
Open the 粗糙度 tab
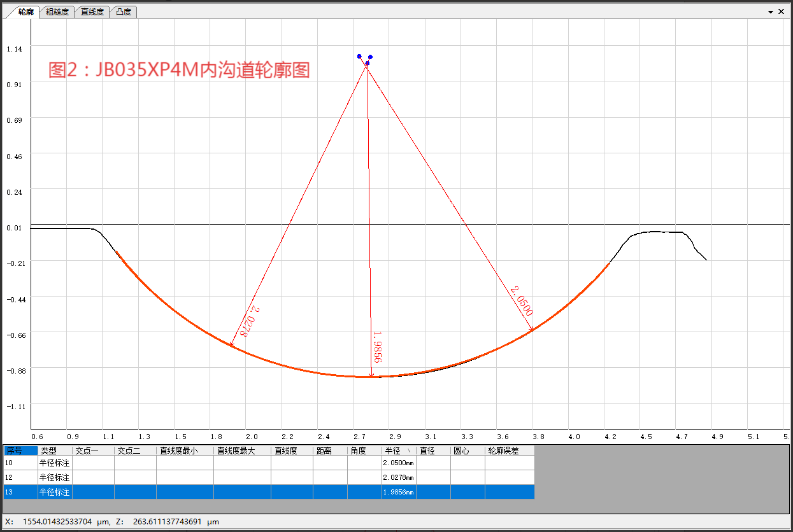[57, 11]
